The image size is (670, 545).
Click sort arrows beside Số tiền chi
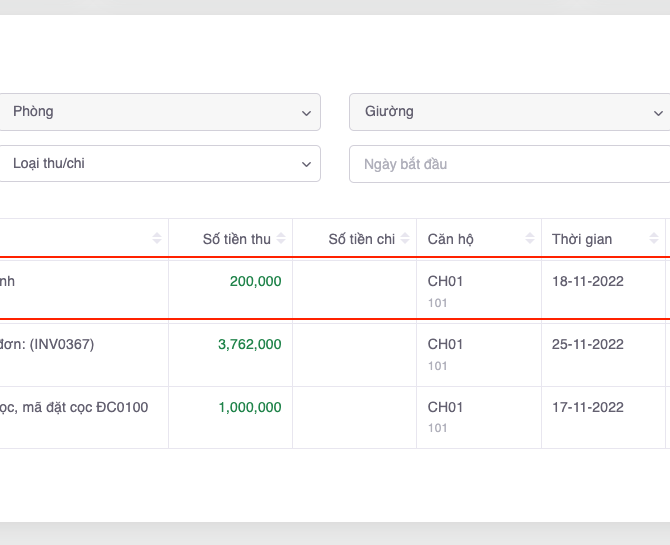405,239
